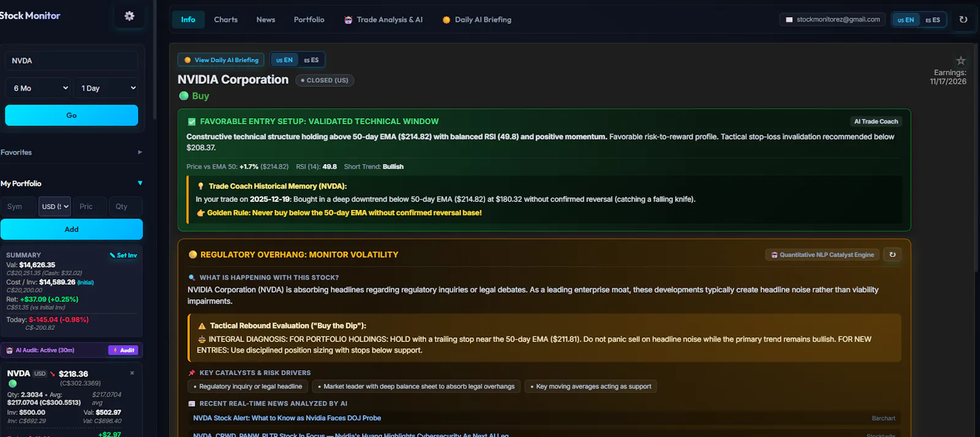Click the NVDA price $218.36
The height and width of the screenshot is (437, 980).
click(x=73, y=373)
